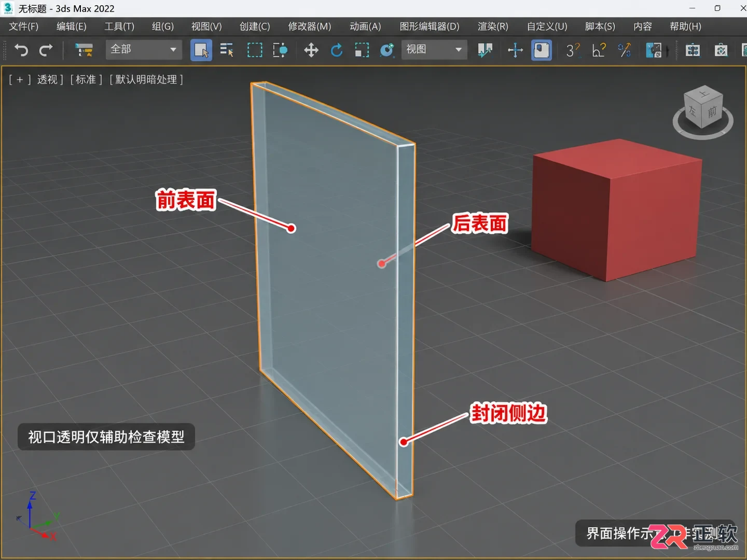Open the 修改器(M) menu
Screen dimensions: 747x560
[310, 26]
